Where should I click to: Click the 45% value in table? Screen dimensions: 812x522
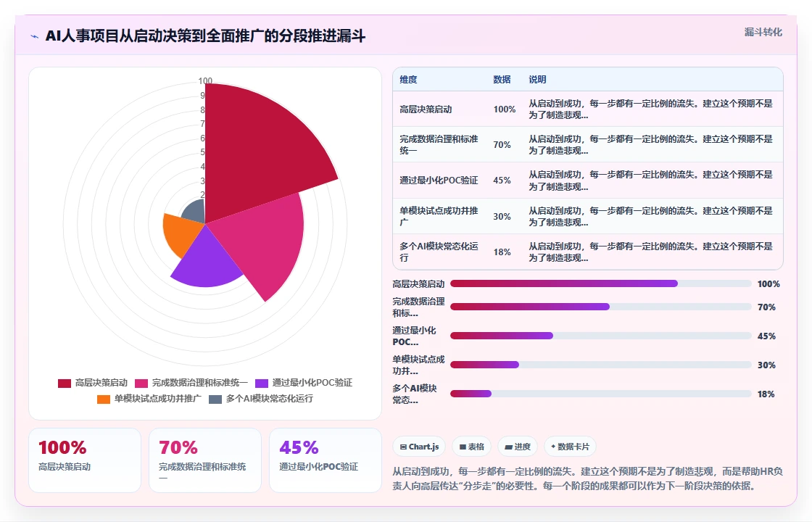502,181
